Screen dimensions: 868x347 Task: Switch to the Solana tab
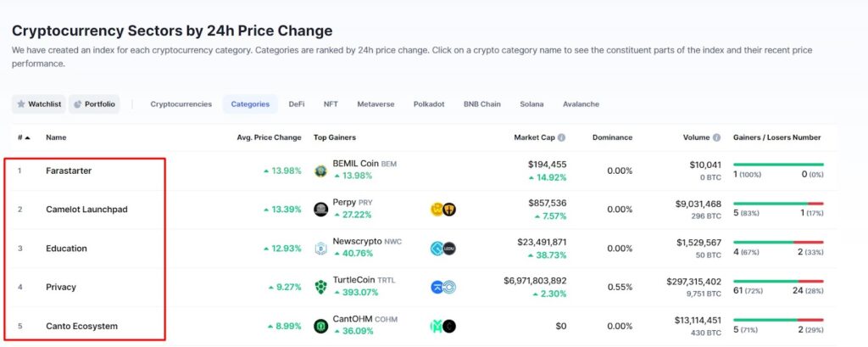pyautogui.click(x=531, y=104)
